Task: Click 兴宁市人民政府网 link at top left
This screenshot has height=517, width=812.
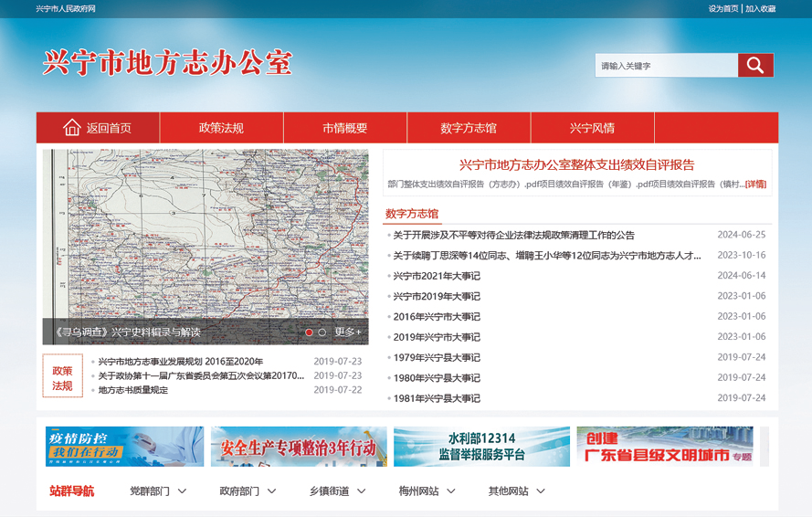Action: pyautogui.click(x=66, y=9)
